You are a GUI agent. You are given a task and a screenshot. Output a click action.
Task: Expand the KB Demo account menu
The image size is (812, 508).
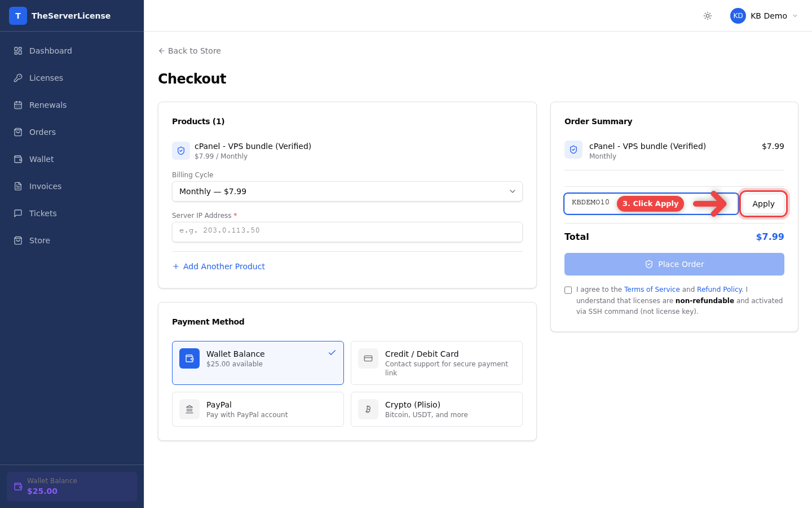tap(764, 16)
